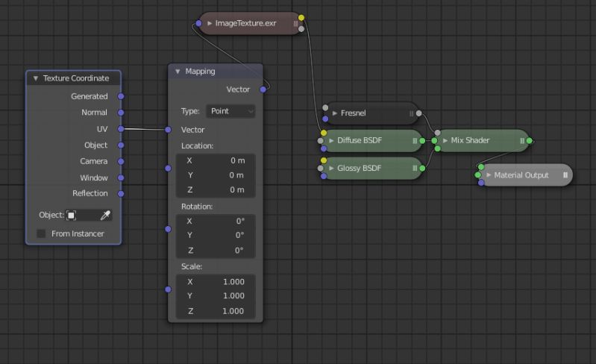Screen dimensions: 596x364
Task: Click the Scale Z field
Action: point(216,311)
